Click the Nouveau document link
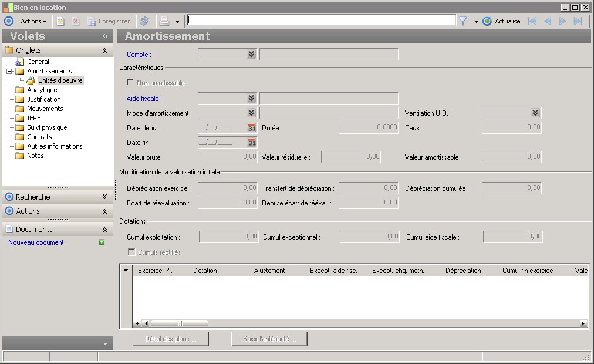The height and width of the screenshot is (364, 594). (36, 242)
